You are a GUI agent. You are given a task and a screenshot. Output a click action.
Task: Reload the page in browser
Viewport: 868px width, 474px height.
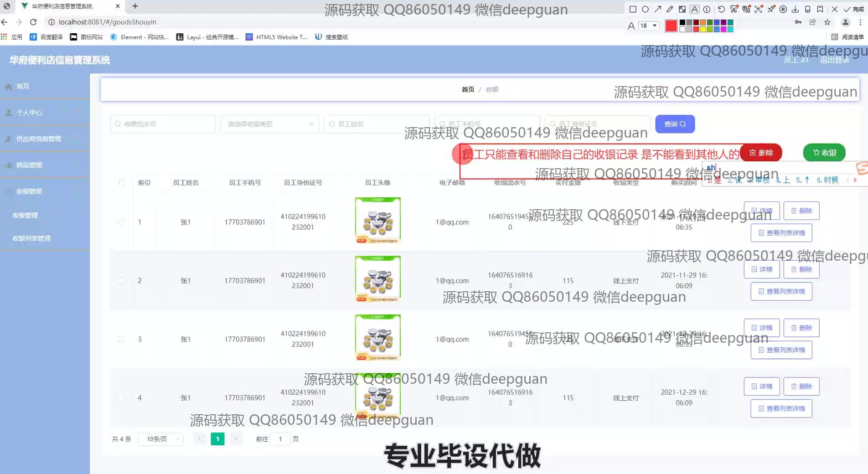click(33, 22)
